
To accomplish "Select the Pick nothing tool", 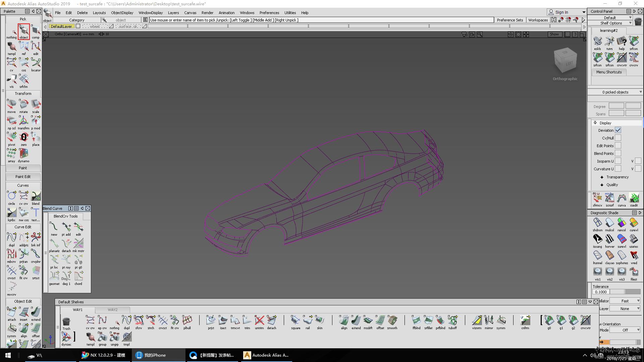I will coord(11,32).
